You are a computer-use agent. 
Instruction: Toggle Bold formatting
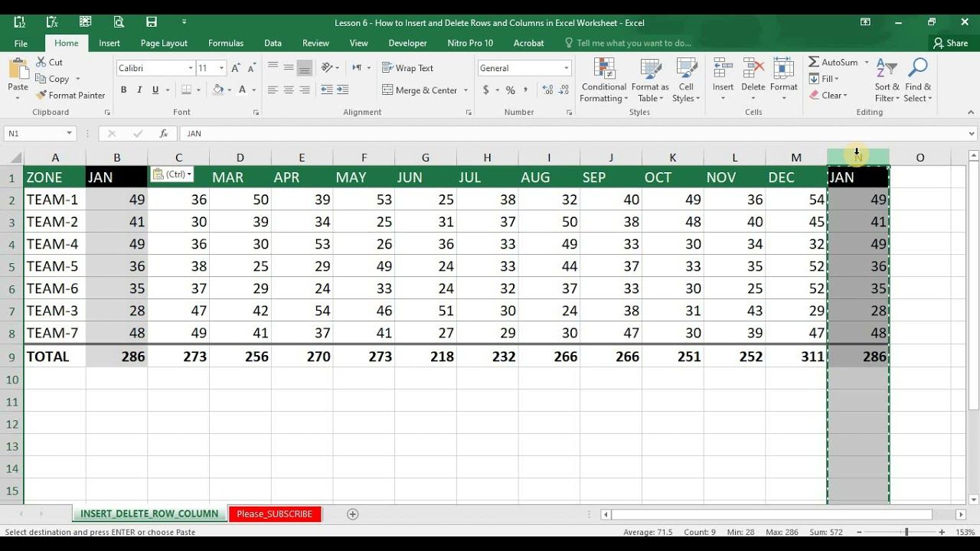tap(123, 90)
